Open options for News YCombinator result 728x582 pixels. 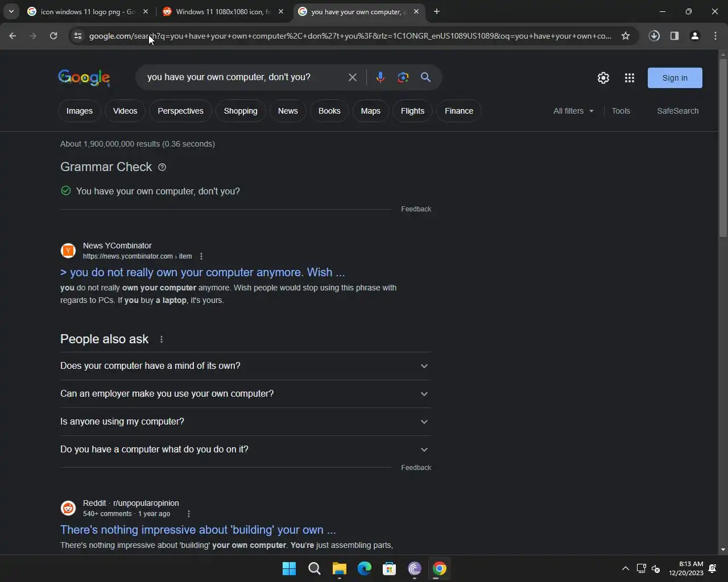[x=201, y=256]
